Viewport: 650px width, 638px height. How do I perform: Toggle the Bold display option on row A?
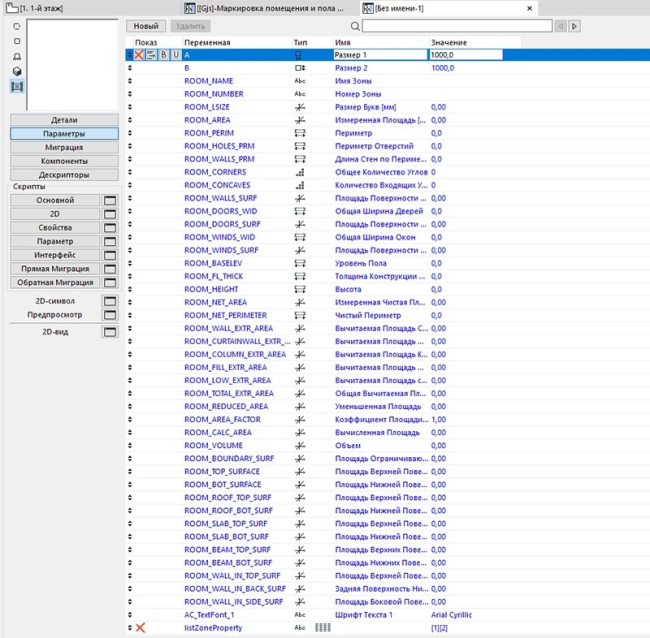164,55
